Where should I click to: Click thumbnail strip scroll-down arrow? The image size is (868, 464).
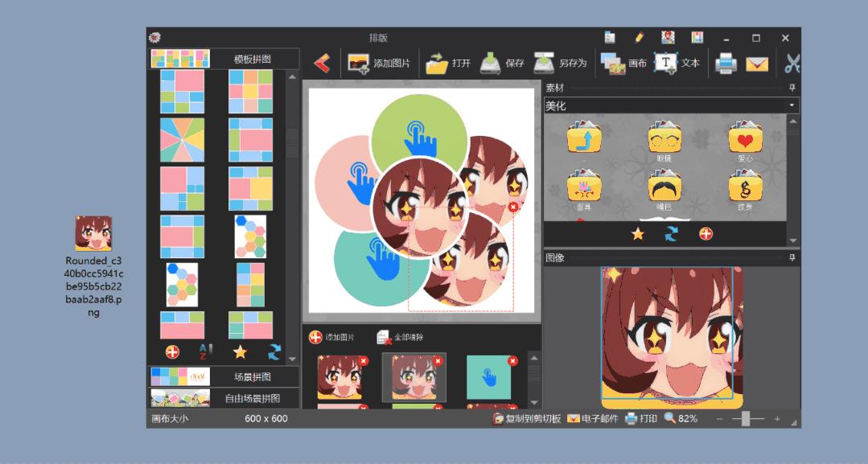pos(534,403)
